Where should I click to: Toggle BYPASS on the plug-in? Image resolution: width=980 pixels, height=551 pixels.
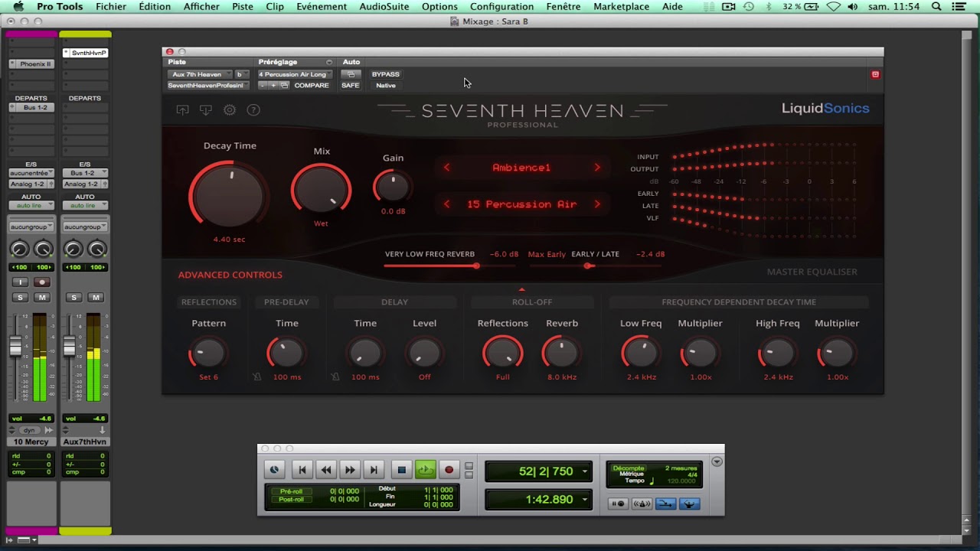coord(386,74)
